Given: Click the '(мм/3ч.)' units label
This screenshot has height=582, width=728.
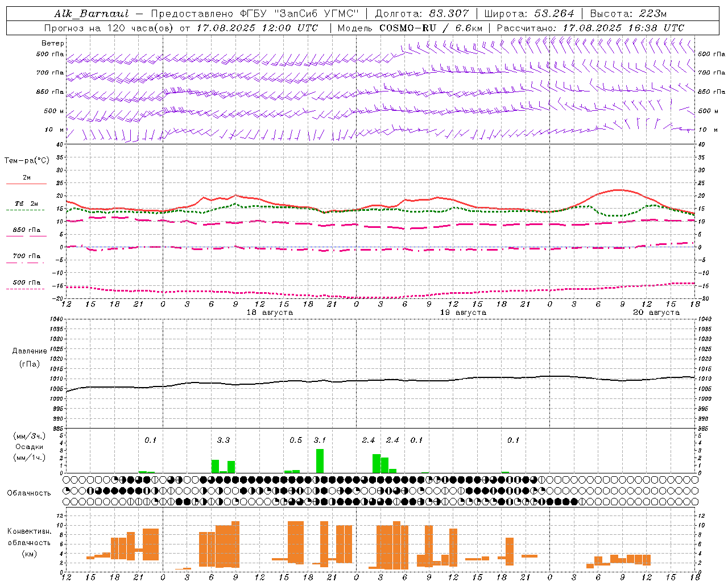Looking at the screenshot, I should coord(30,436).
